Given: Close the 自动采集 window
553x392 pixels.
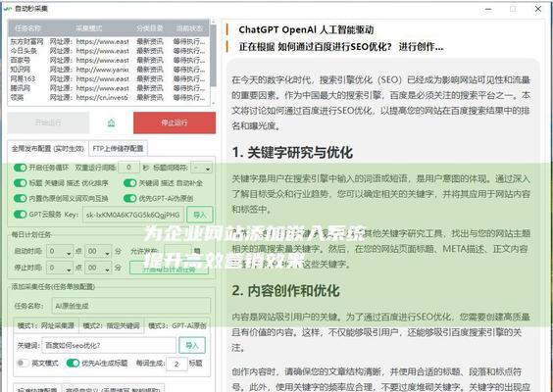Looking at the screenshot, I should (x=538, y=9).
